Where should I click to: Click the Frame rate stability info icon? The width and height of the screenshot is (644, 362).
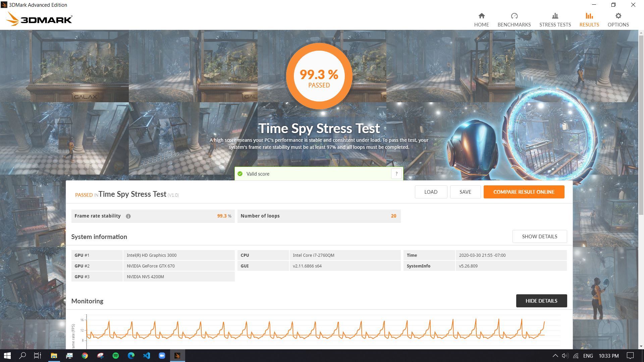pyautogui.click(x=128, y=216)
